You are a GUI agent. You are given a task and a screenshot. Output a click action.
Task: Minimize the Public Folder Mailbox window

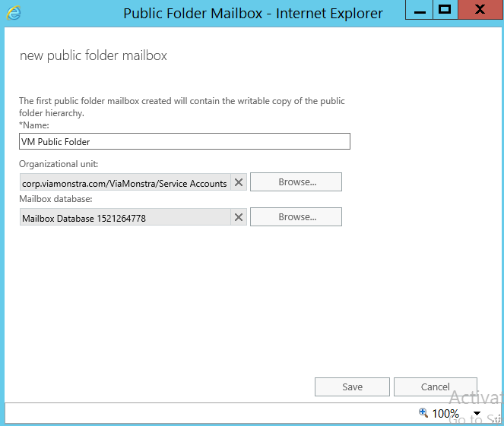point(416,10)
